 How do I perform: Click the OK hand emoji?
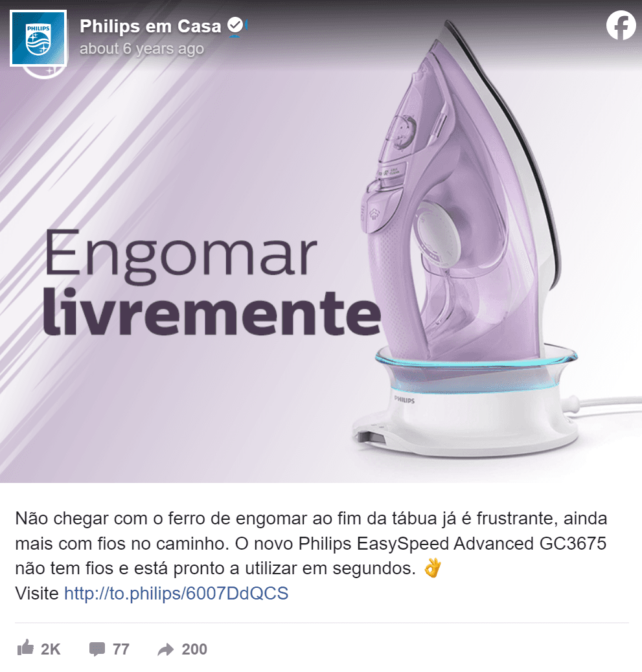[x=432, y=568]
